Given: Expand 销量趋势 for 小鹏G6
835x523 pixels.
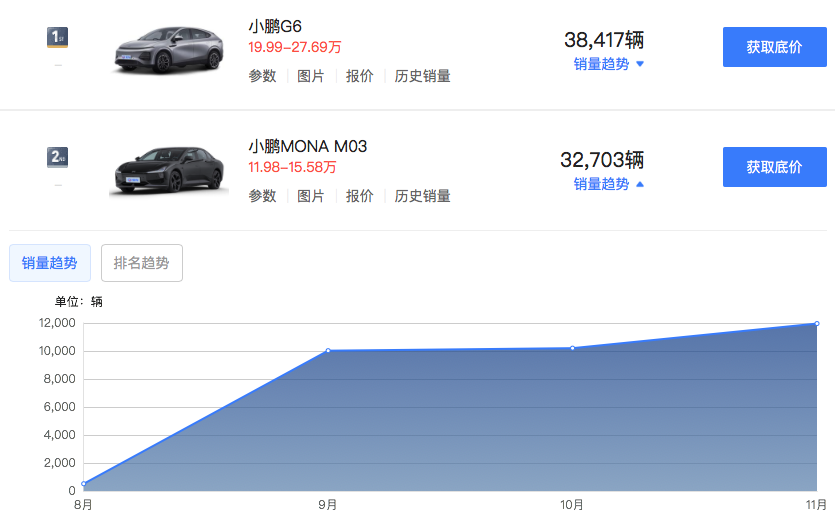Looking at the screenshot, I should 608,64.
